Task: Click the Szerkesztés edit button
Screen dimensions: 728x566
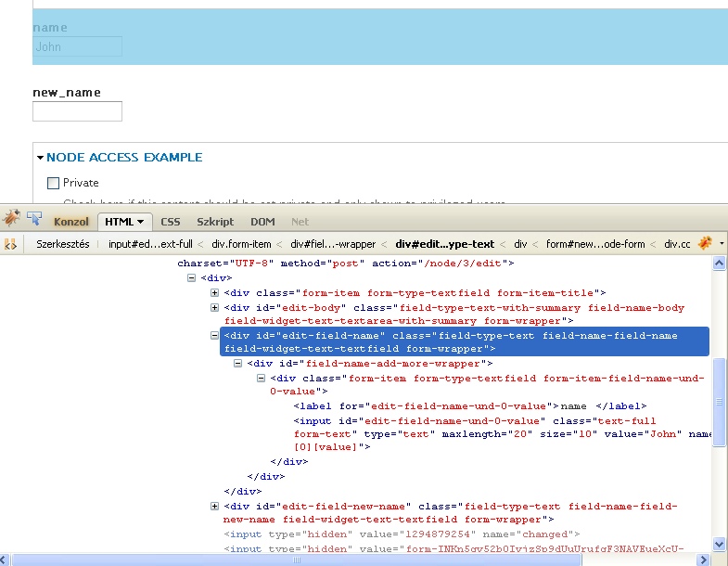Action: [x=62, y=244]
